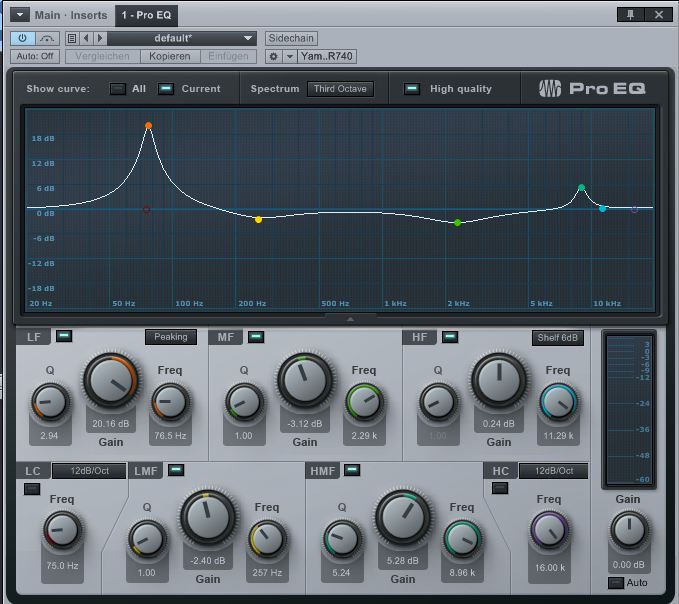679x604 pixels.
Task: Open the gear settings icon
Action: tap(274, 56)
